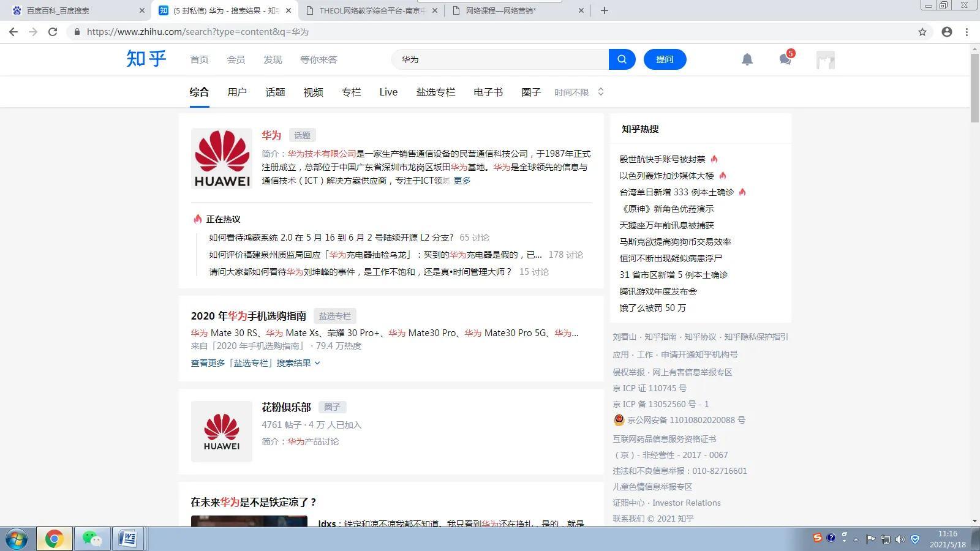The width and height of the screenshot is (980, 551).
Task: Click the Zhihu logo
Action: (x=146, y=59)
